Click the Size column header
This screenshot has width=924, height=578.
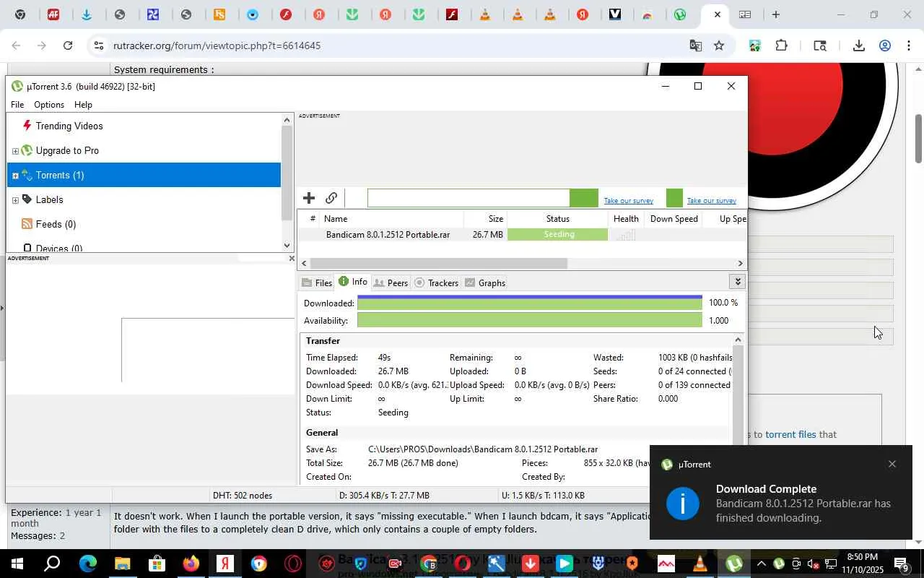click(x=486, y=218)
